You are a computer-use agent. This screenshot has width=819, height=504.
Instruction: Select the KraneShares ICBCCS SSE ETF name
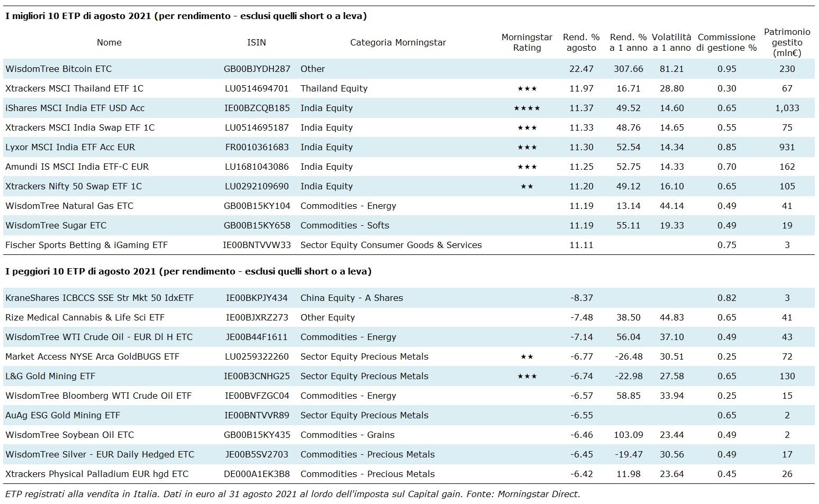click(99, 298)
